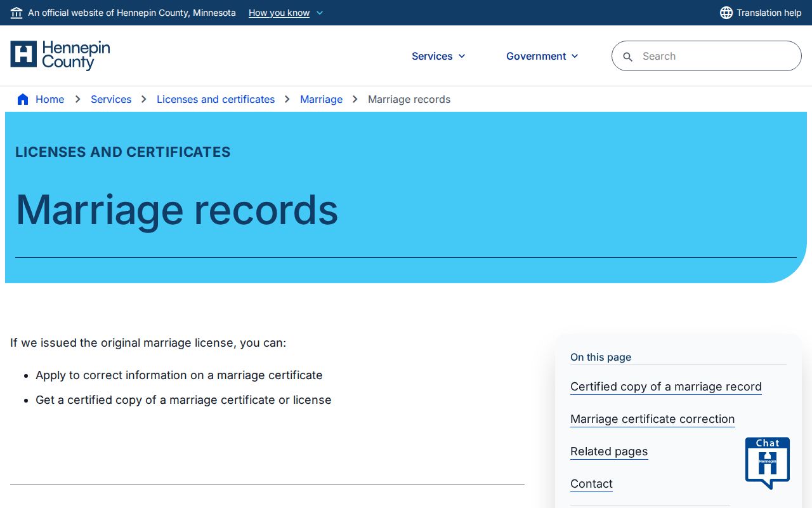
Task: Click "Apply to correct information" bullet text
Action: (x=179, y=375)
